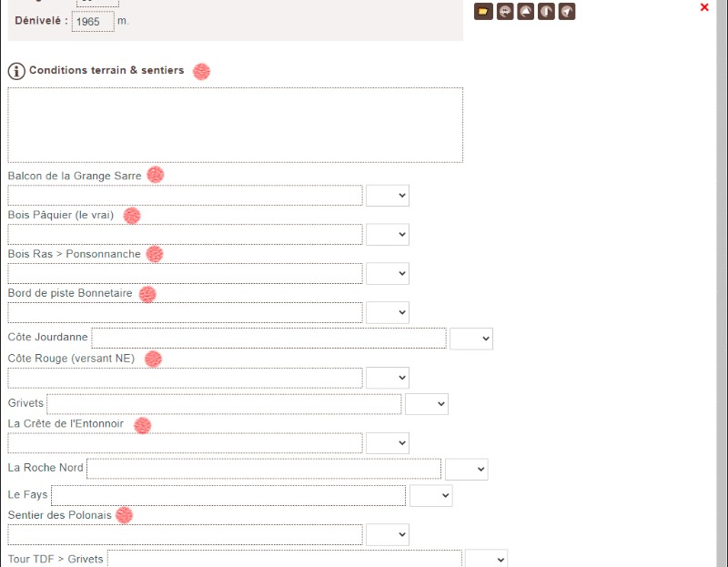Focus the Dénivelé value field
The image size is (728, 567).
[x=93, y=21]
